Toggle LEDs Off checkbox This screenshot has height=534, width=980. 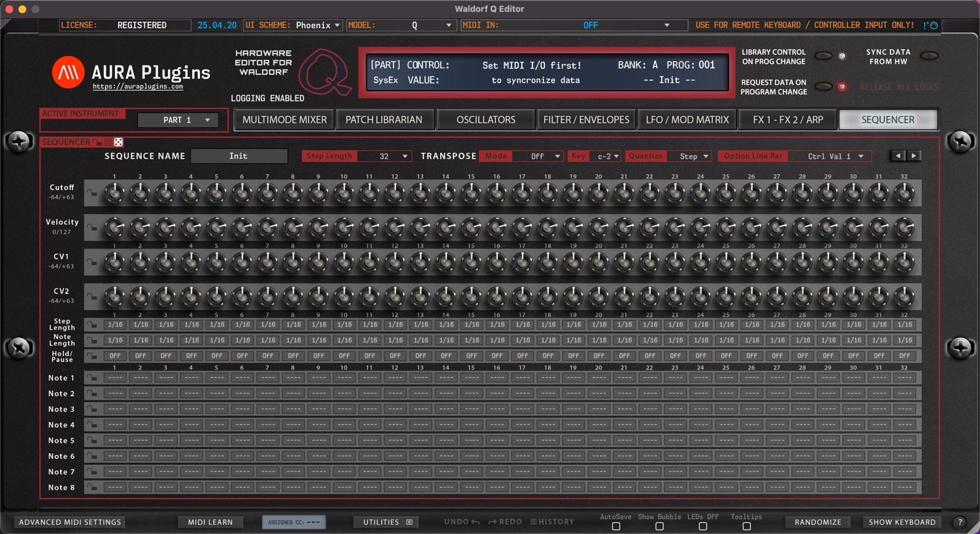tap(703, 526)
